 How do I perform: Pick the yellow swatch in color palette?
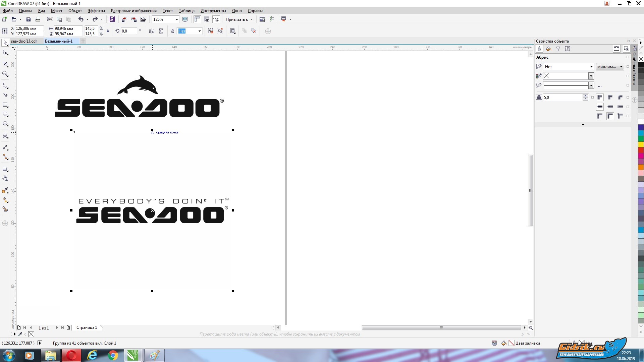[x=641, y=144]
